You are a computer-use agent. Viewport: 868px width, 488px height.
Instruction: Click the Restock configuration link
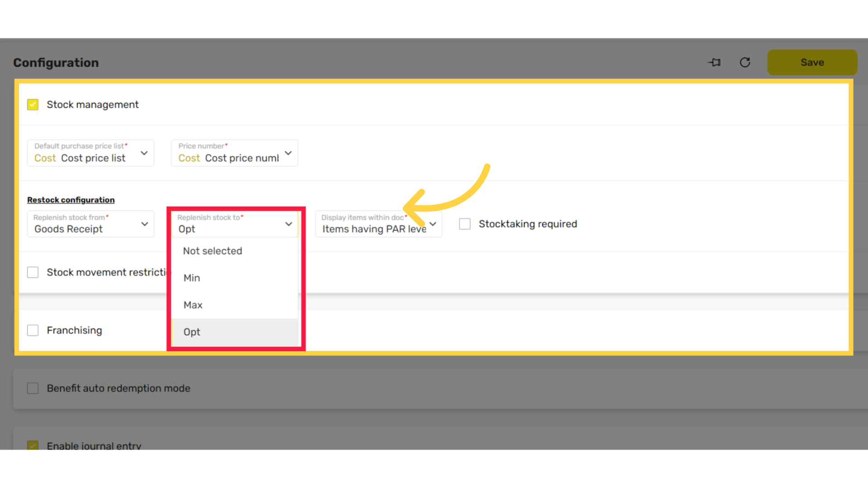tap(71, 200)
